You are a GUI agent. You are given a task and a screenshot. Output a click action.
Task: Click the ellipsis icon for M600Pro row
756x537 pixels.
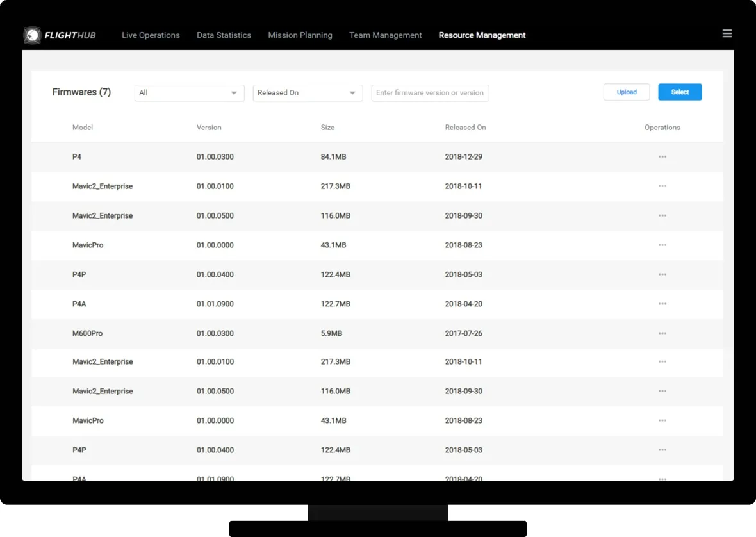[662, 334]
